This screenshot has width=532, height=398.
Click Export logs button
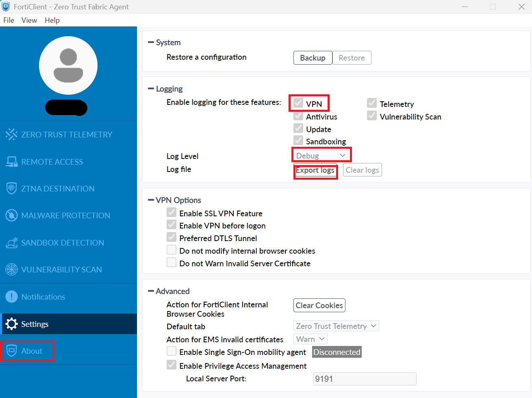point(315,170)
